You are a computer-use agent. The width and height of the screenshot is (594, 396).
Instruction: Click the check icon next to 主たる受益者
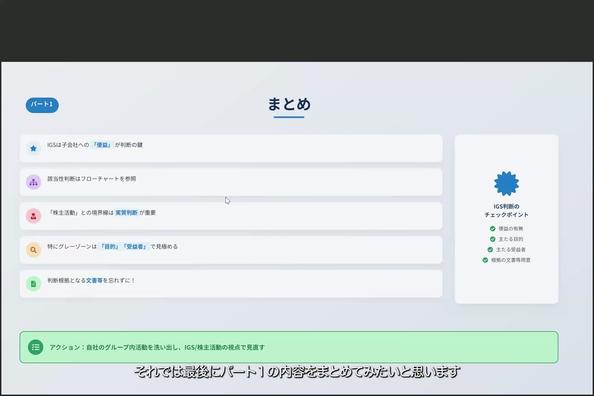coord(490,249)
